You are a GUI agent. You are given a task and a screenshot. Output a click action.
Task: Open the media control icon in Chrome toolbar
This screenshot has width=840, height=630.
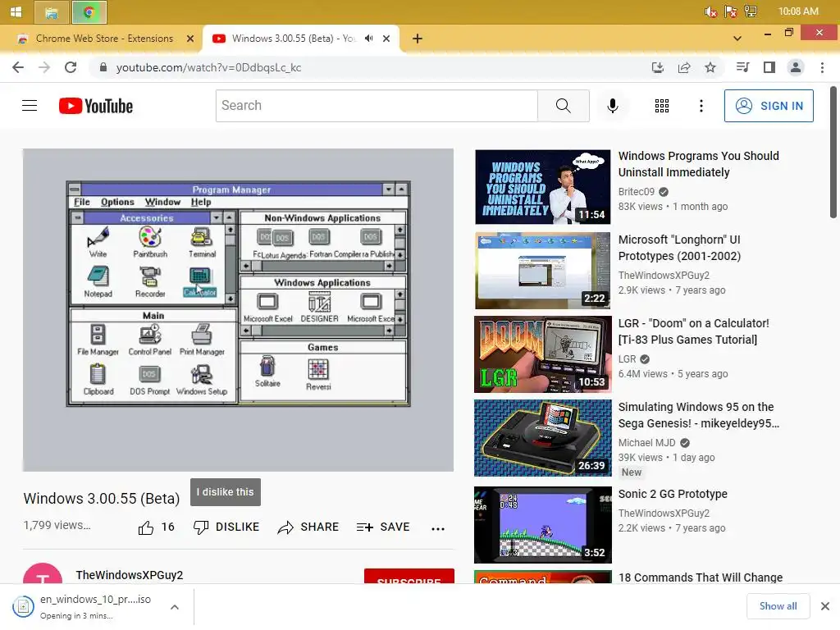742,67
